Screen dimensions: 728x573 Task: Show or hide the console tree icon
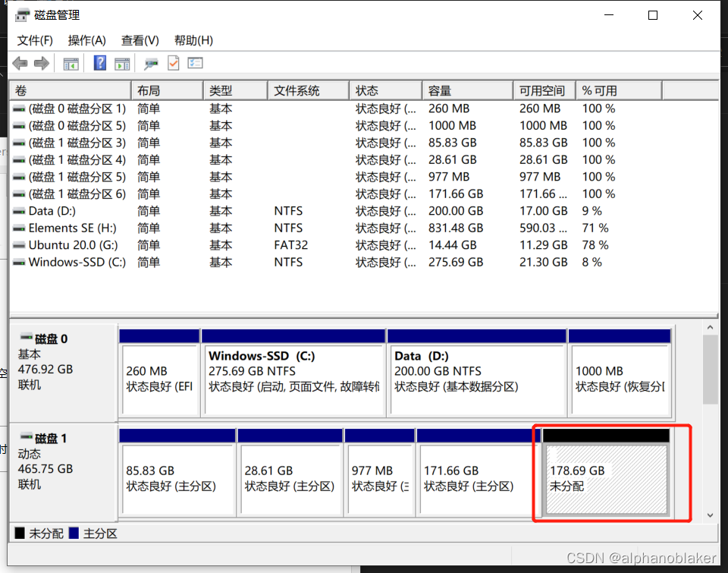coord(71,64)
